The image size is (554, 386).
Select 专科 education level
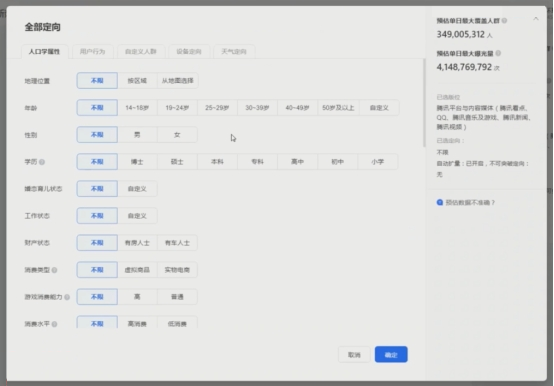point(257,162)
